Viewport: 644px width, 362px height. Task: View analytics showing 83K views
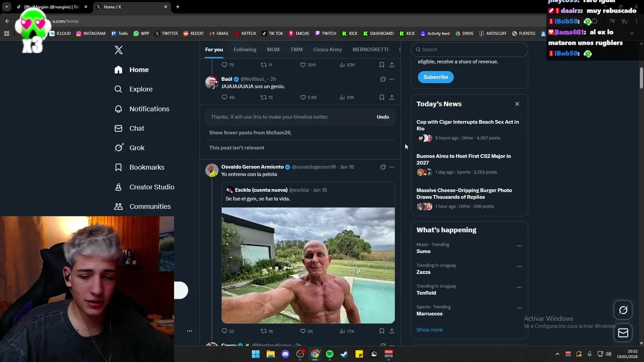[347, 65]
